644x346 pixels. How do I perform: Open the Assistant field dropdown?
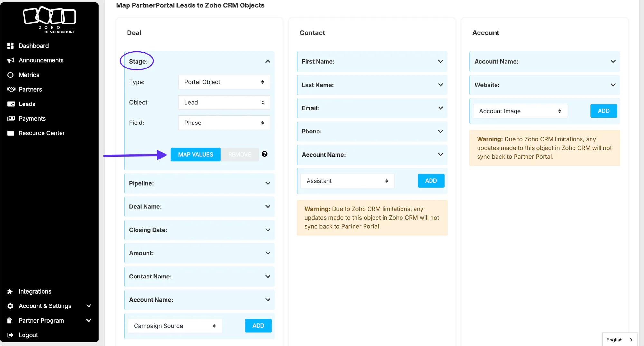click(x=347, y=181)
